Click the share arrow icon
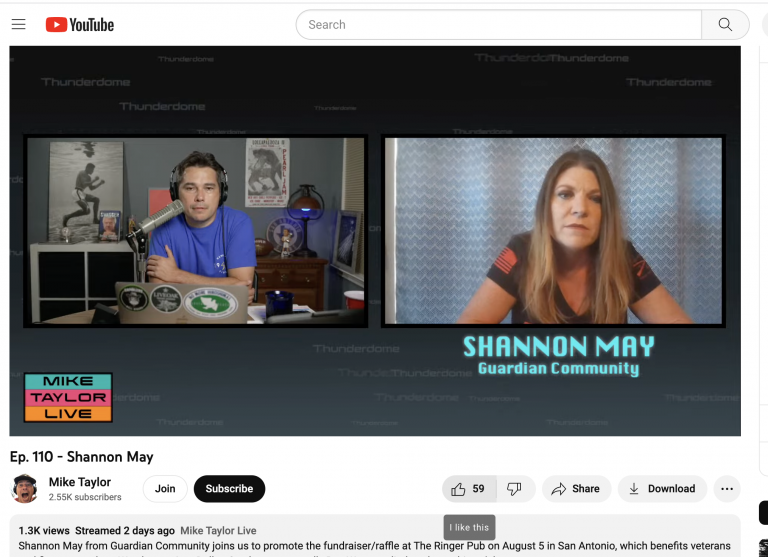 [x=559, y=489]
